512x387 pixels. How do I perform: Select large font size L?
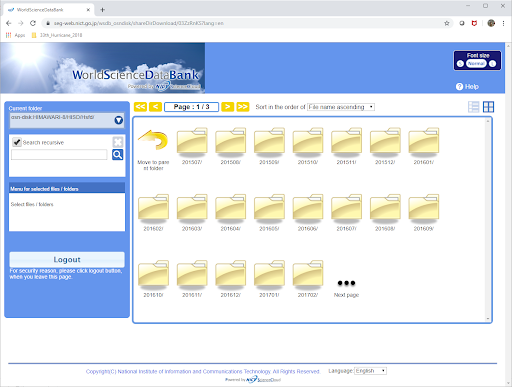(x=492, y=64)
